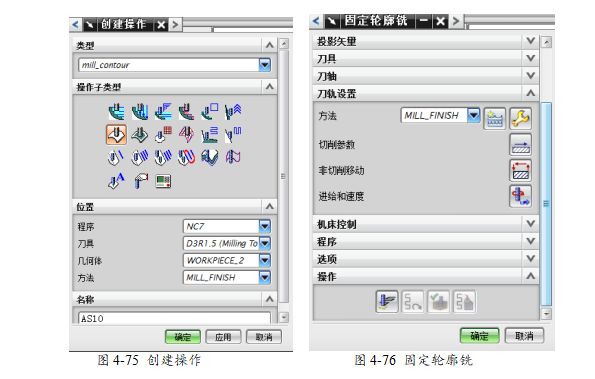This screenshot has height=379, width=595.
Task: Select the CONTOUR_SURFACE_AREA subtype icon with red grid
Action: 163,135
